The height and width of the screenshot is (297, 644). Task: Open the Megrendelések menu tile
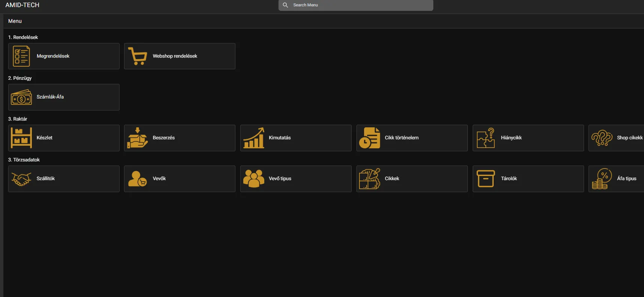(x=64, y=56)
